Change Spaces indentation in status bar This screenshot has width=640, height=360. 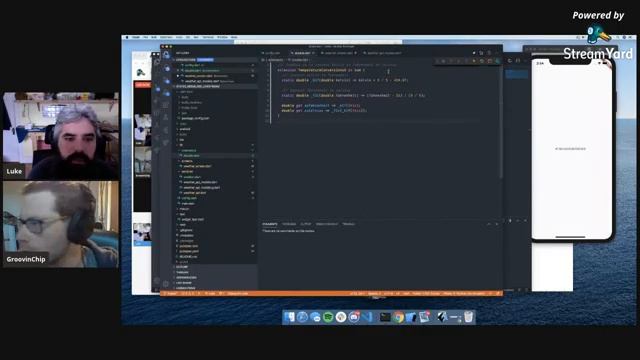pyautogui.click(x=374, y=293)
